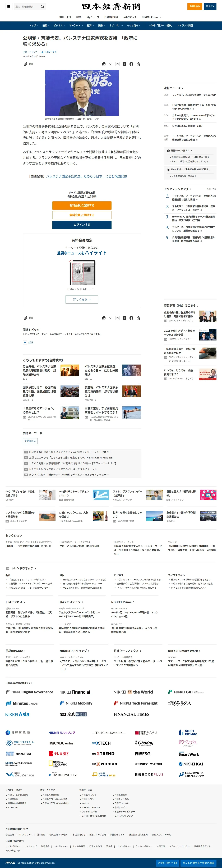Click the print icon above 関連トピック
The width and height of the screenshot is (222, 868).
(x=104, y=318)
